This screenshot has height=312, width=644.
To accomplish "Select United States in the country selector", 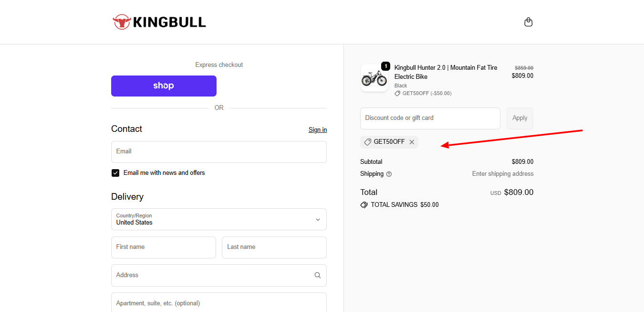I will (218, 219).
